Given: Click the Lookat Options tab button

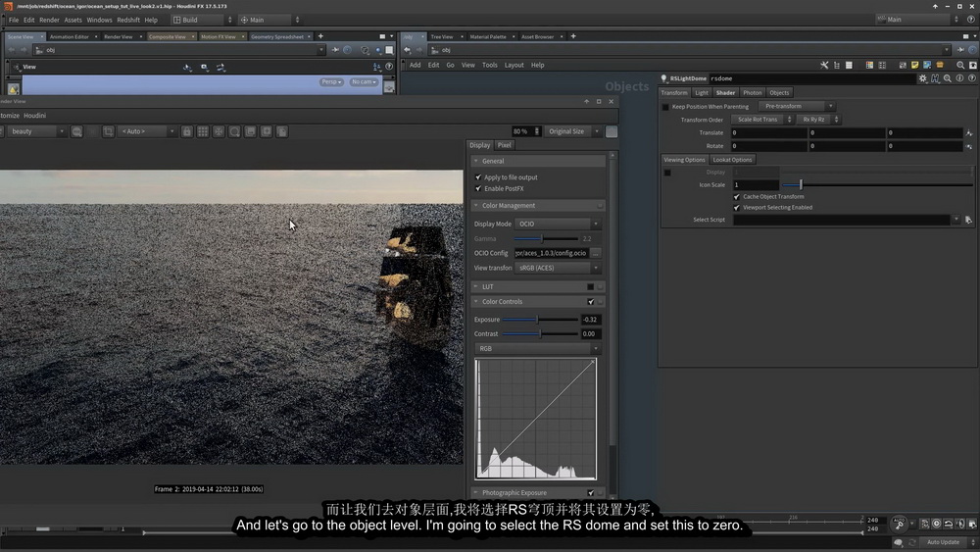Looking at the screenshot, I should pyautogui.click(x=732, y=160).
